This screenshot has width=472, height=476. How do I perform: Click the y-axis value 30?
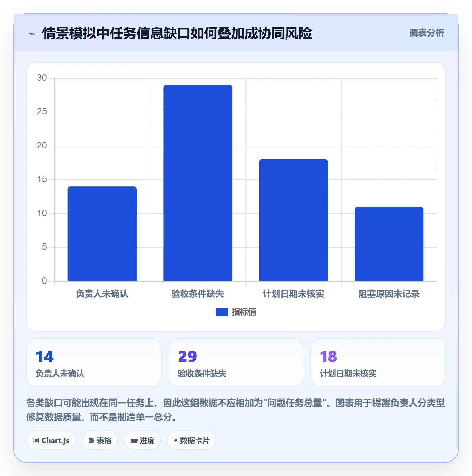[x=42, y=78]
